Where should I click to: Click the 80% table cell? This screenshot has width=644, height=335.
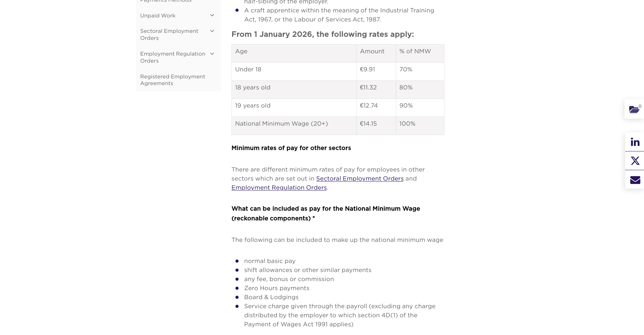420,89
